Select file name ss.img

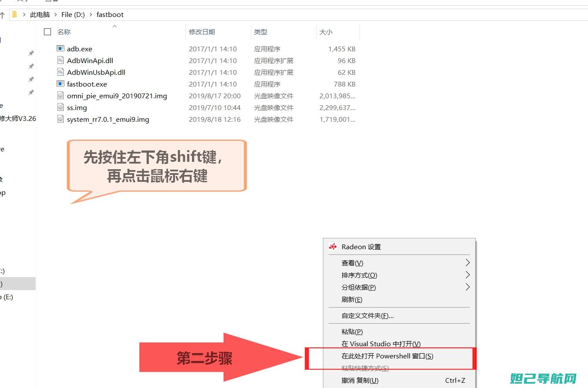pyautogui.click(x=77, y=107)
